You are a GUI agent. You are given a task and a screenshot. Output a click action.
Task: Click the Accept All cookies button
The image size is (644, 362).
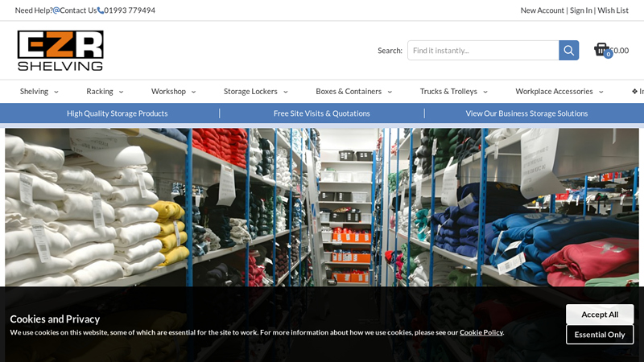tap(600, 315)
